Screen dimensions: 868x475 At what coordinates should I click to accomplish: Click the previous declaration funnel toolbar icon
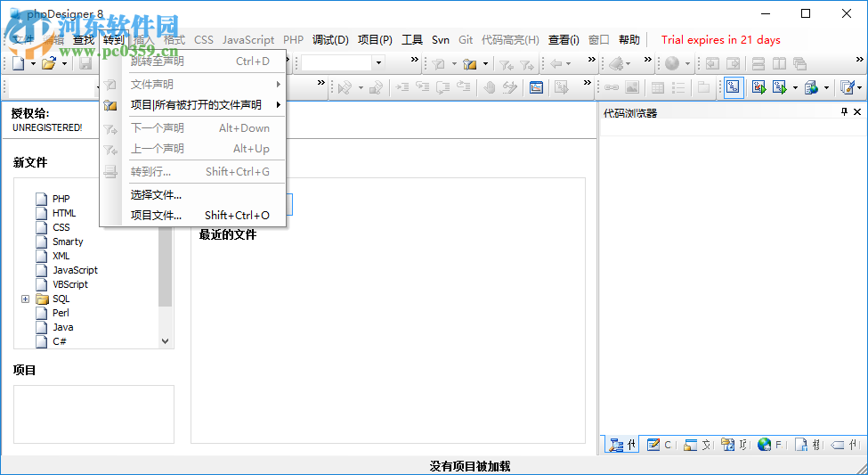tap(506, 64)
